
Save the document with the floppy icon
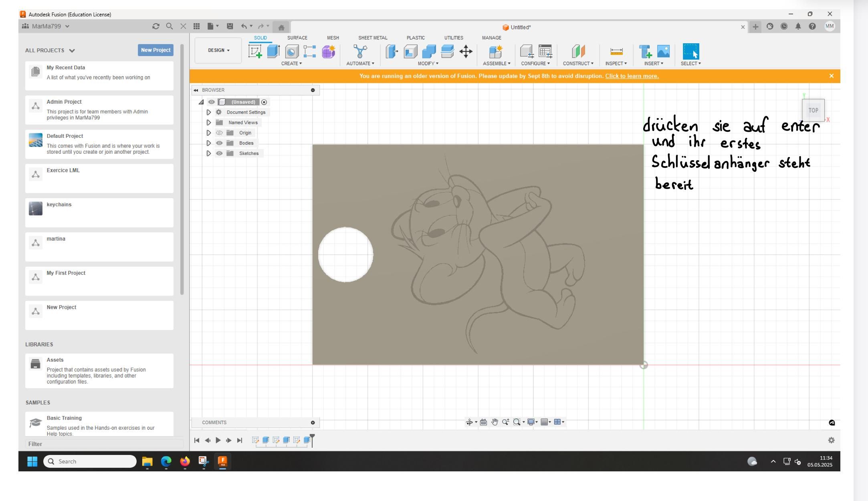(x=230, y=26)
